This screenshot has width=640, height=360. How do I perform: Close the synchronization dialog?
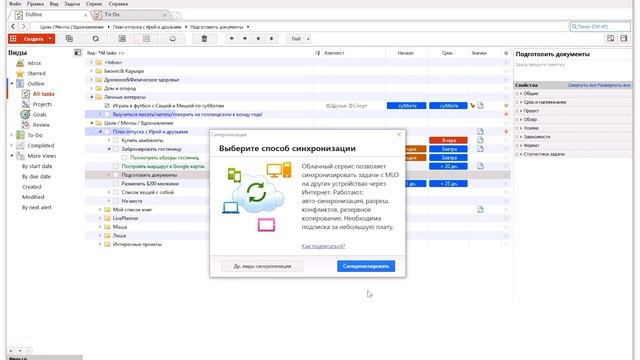[x=399, y=135]
